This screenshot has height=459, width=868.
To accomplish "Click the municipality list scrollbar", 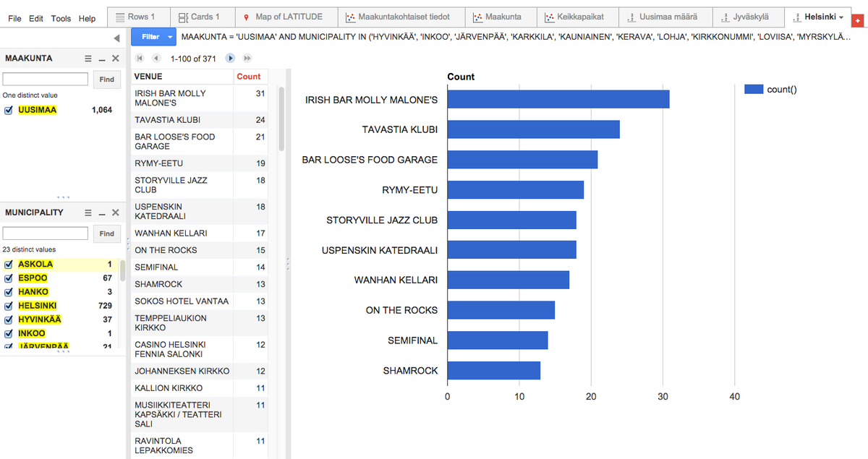I will coord(122,270).
